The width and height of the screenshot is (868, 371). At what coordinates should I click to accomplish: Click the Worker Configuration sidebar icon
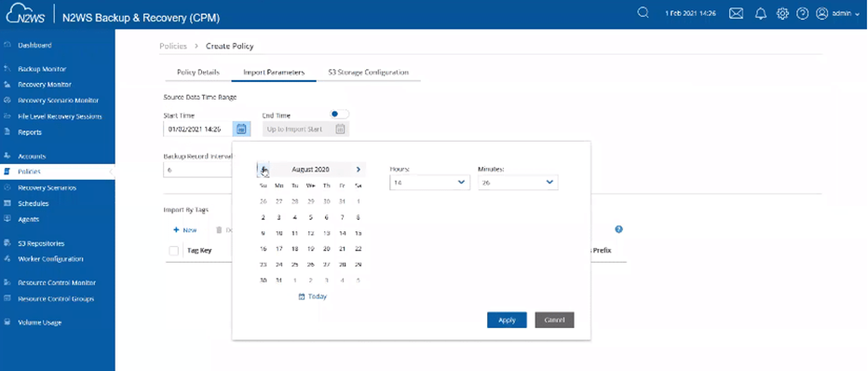point(7,258)
